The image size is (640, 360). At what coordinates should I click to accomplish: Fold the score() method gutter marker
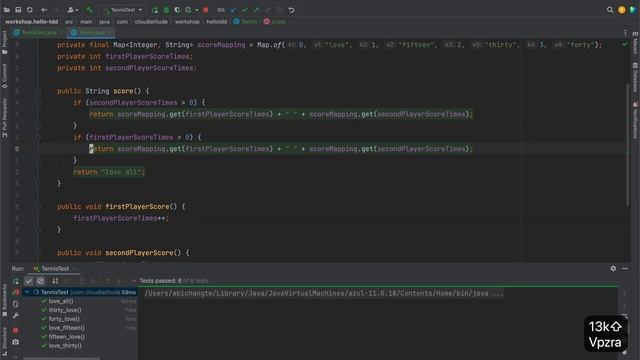coord(38,91)
